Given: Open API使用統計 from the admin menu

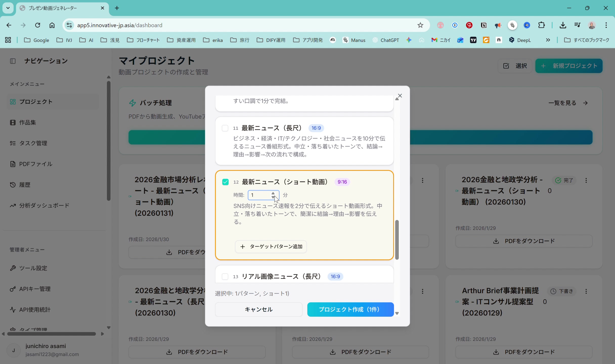Looking at the screenshot, I should click(x=13, y=310).
